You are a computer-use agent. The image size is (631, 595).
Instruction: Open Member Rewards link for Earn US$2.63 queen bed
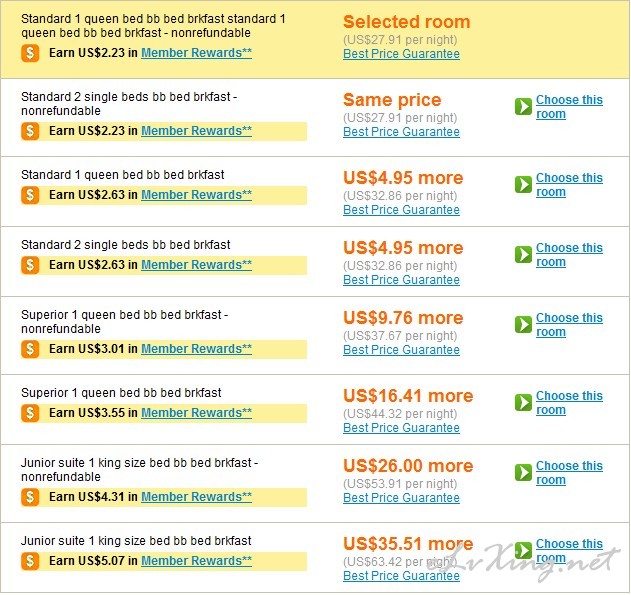196,195
